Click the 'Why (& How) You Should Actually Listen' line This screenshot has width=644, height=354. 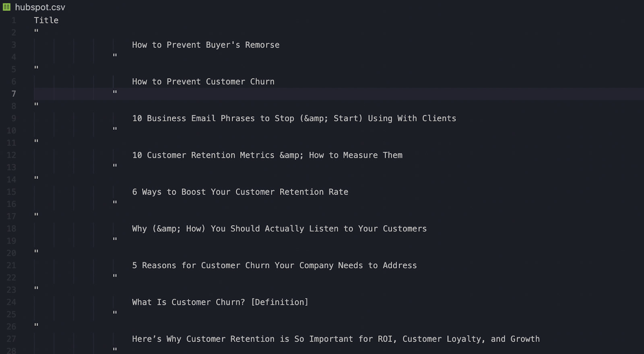(x=279, y=229)
